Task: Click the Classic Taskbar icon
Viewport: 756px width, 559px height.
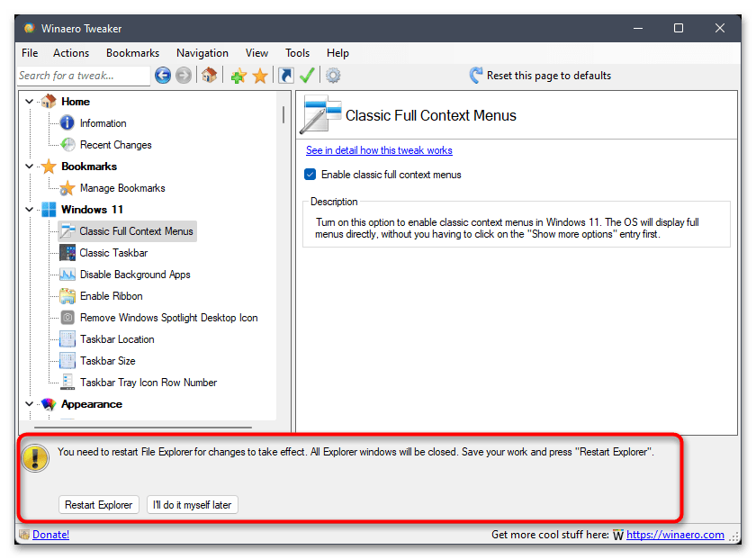Action: coord(67,253)
